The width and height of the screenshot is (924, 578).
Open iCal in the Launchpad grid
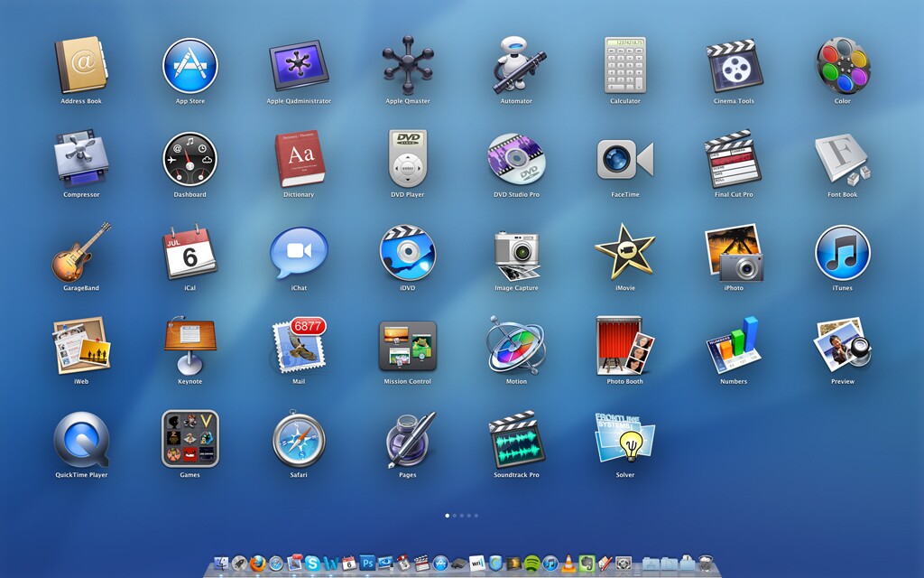click(189, 253)
